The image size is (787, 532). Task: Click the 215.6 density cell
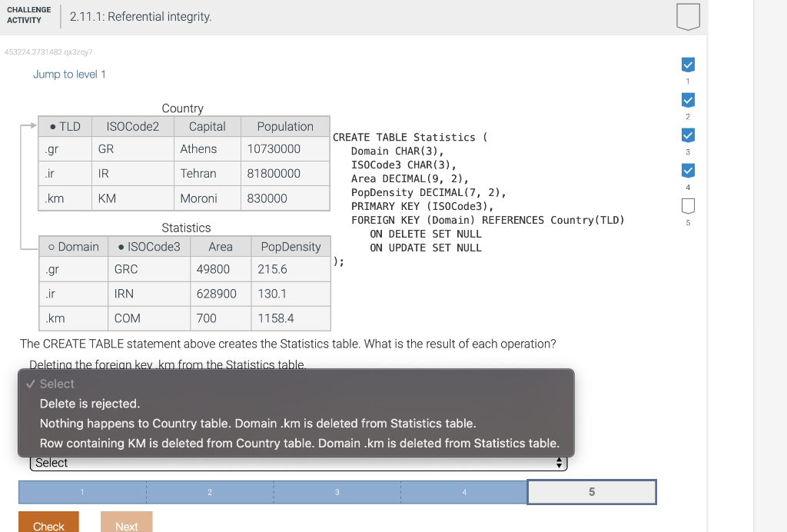tap(291, 269)
